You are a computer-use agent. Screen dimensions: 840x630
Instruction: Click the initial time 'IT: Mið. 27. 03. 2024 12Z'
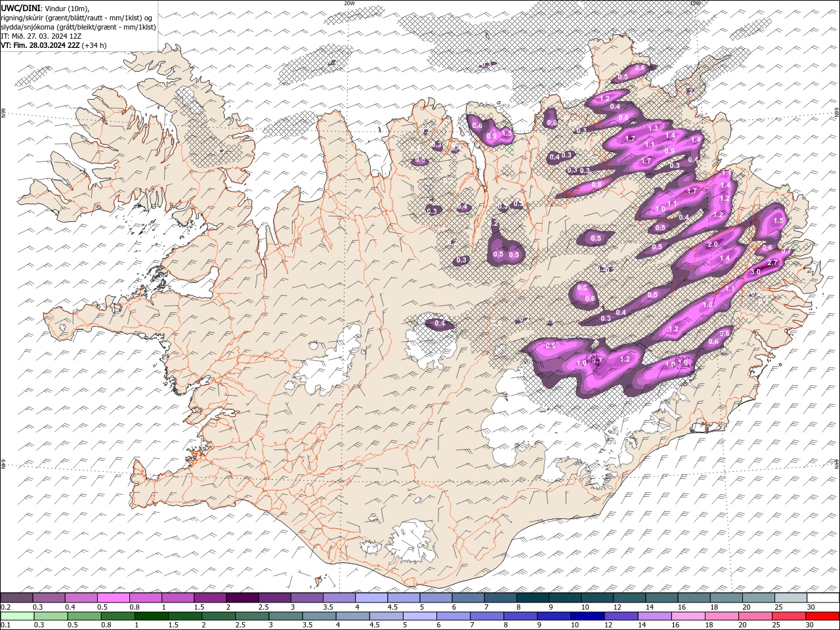pyautogui.click(x=41, y=36)
